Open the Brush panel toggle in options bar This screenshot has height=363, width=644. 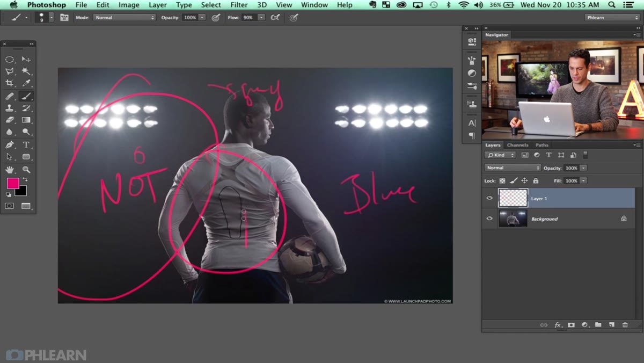click(x=64, y=17)
